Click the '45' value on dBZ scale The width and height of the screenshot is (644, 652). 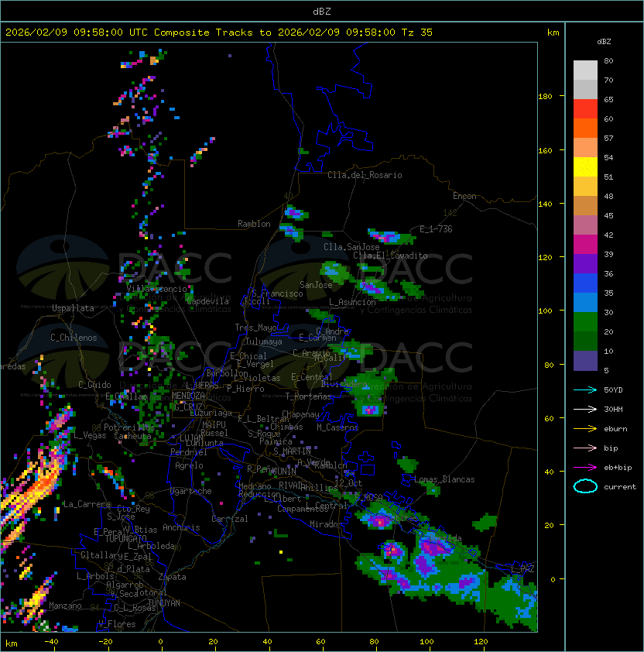[608, 215]
